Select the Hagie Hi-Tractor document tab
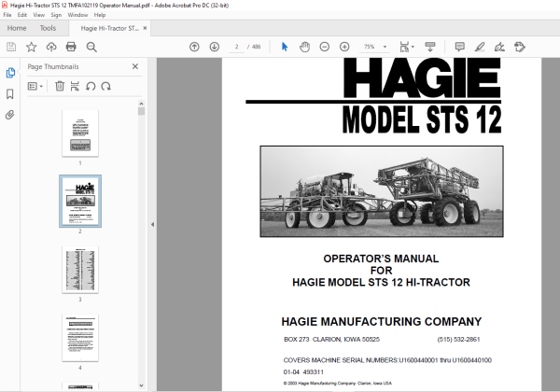The width and height of the screenshot is (560, 392). click(x=109, y=28)
